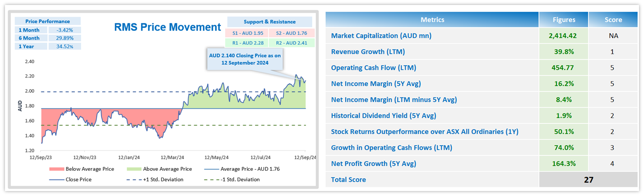Select the S2 - AUD 1.76 support cell
This screenshot has width=644, height=196.
[291, 32]
